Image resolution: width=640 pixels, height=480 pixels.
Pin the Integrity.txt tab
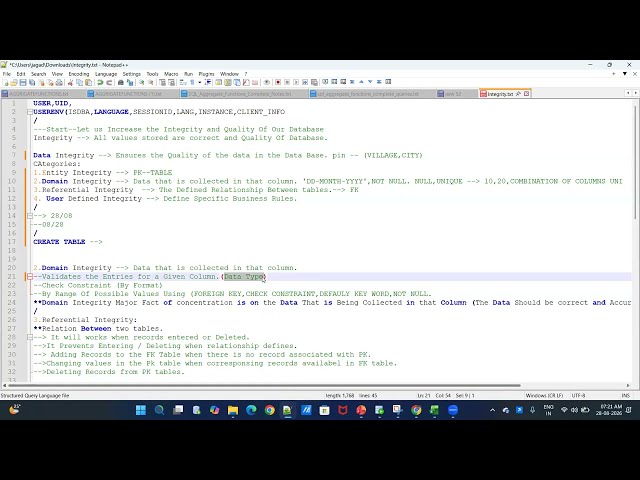click(x=518, y=94)
